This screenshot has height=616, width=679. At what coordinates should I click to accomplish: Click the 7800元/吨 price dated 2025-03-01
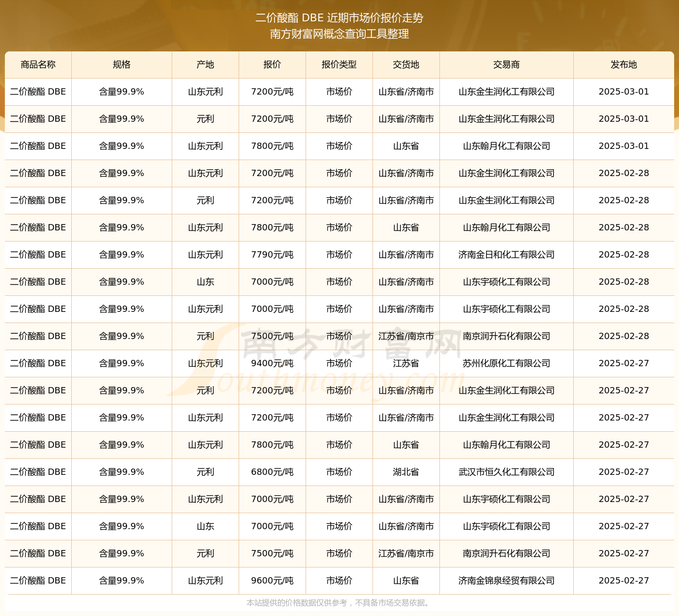(272, 146)
